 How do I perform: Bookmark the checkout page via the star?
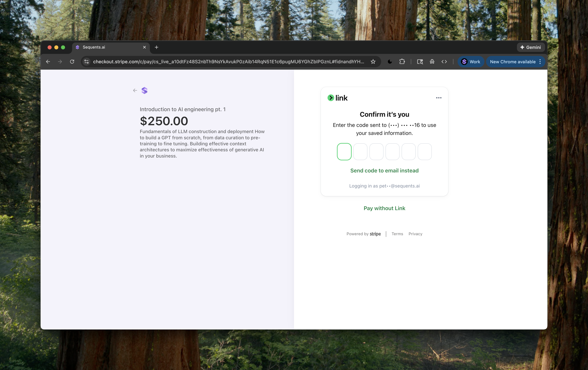click(373, 61)
